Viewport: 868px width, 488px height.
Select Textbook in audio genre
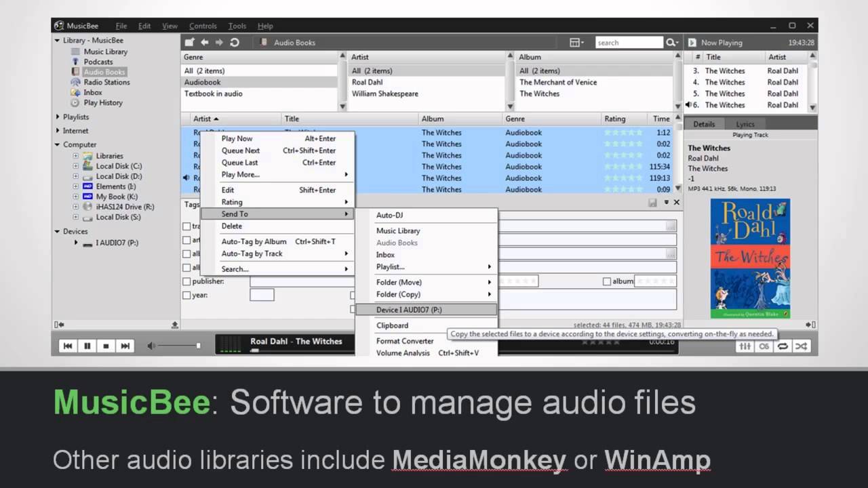213,94
